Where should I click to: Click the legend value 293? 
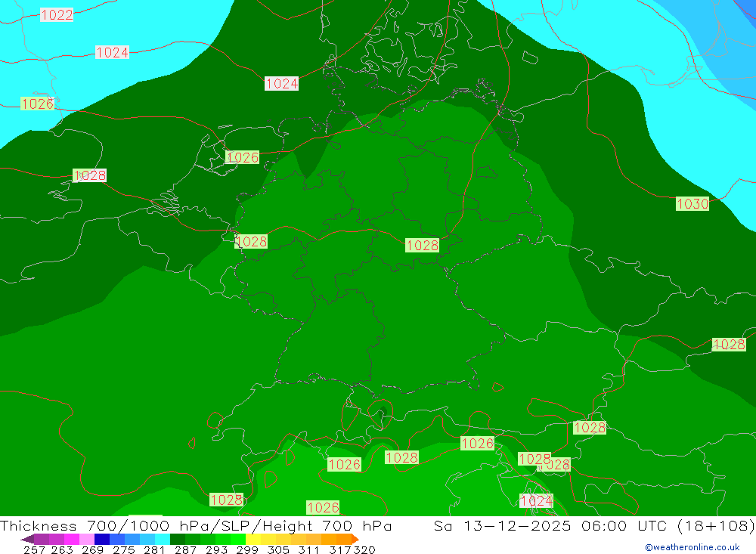click(x=216, y=549)
